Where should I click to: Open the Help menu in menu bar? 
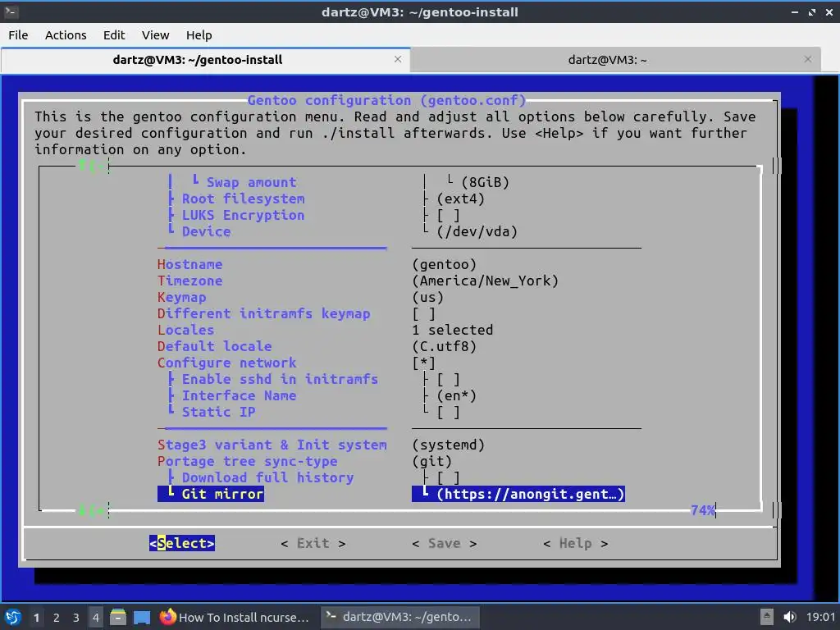[x=199, y=34]
